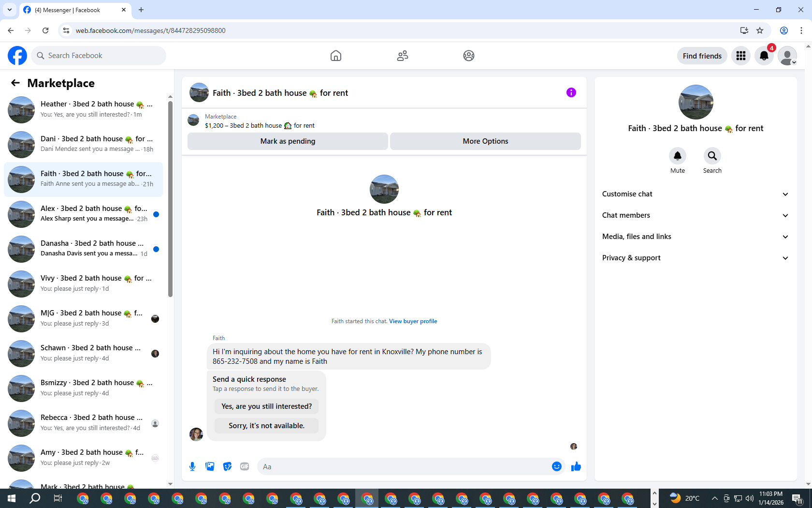Open a new browser tab
This screenshot has height=508, width=812.
(141, 10)
